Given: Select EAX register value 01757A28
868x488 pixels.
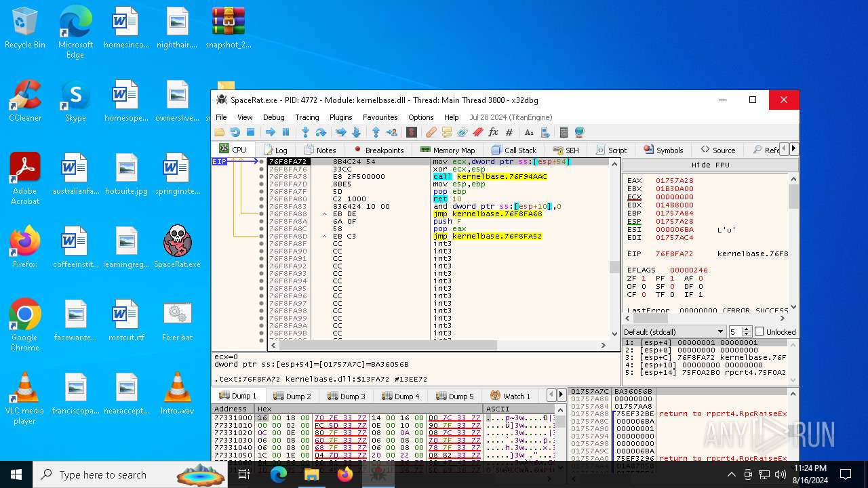Looking at the screenshot, I should pos(674,180).
